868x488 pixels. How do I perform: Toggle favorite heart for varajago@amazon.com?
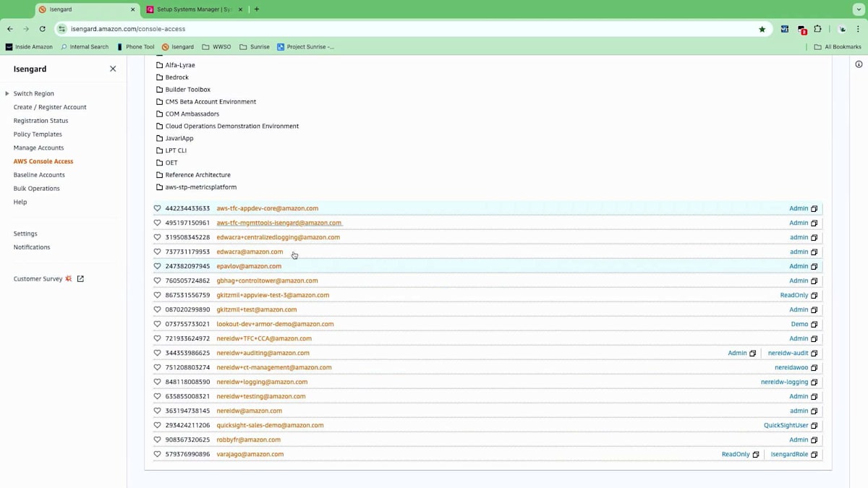157,454
